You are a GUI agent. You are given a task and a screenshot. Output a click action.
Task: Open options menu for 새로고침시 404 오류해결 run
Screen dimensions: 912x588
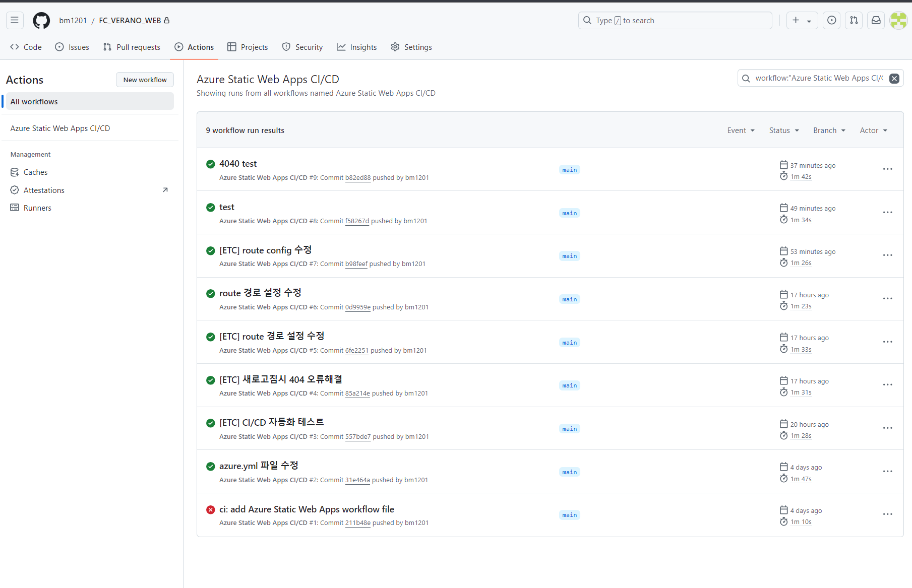point(888,385)
